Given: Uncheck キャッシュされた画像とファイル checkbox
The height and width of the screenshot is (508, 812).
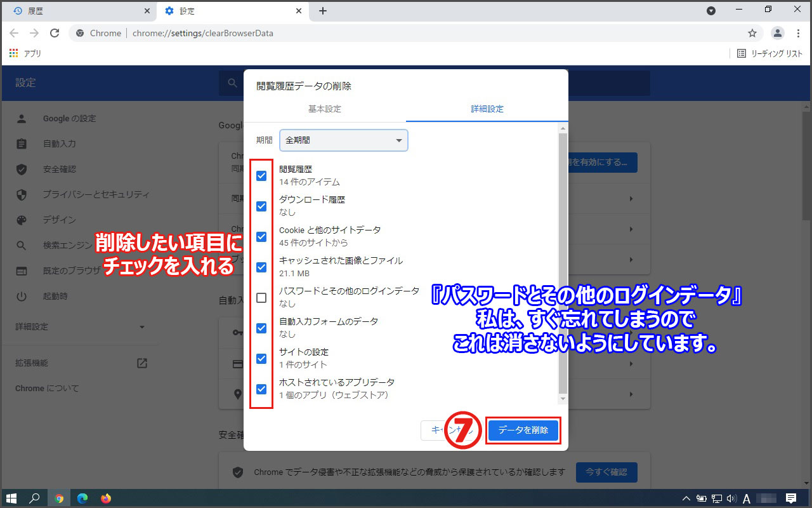Looking at the screenshot, I should (x=261, y=267).
